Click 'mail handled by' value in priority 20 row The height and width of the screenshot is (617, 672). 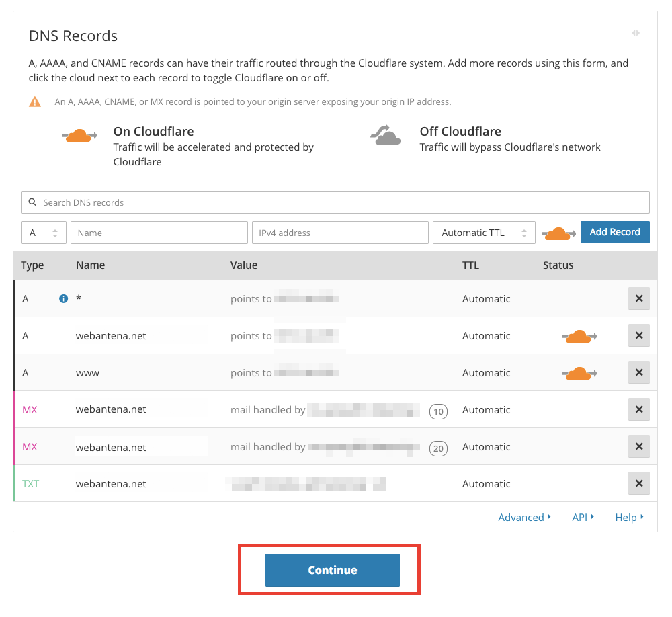pos(325,447)
